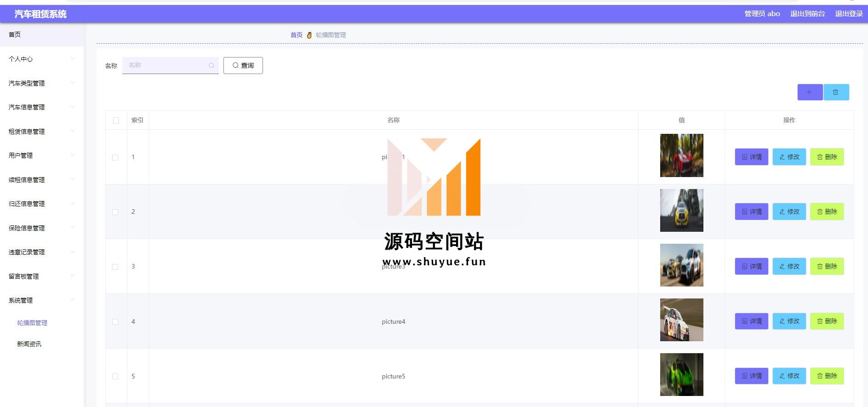The image size is (868, 407).
Task: Expand the 租赁信息管理 sidebar menu
Action: pos(42,132)
